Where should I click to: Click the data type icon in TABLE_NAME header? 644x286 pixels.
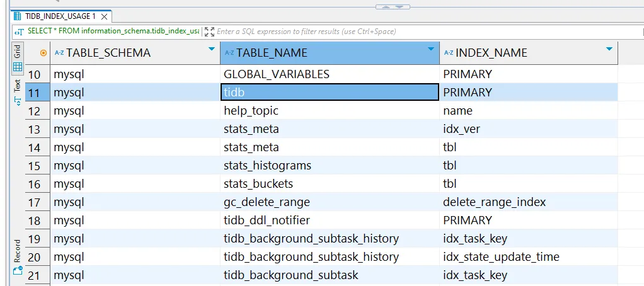tap(228, 53)
